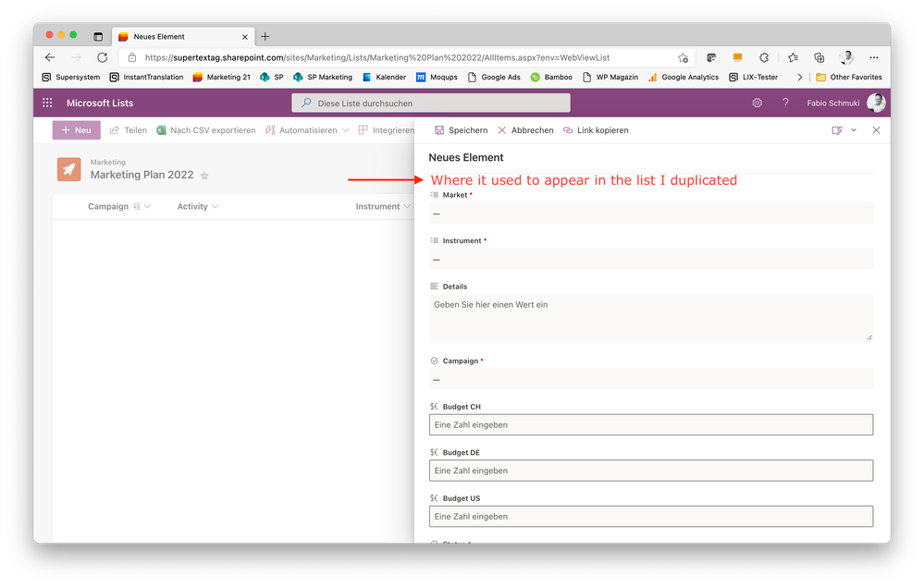This screenshot has height=587, width=924.
Task: Open browser Favorites list icon
Action: point(794,57)
